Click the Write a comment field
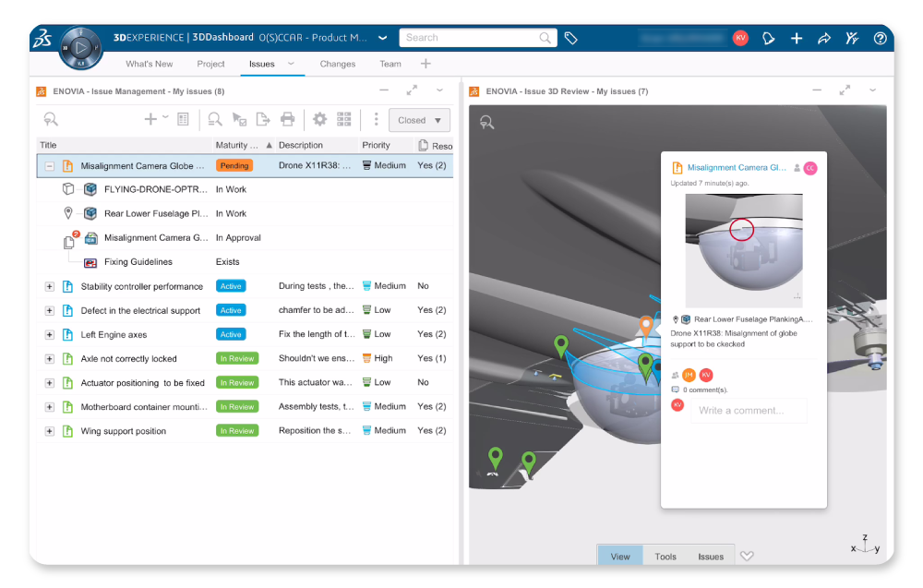Image resolution: width=923 pixels, height=588 pixels. click(749, 411)
